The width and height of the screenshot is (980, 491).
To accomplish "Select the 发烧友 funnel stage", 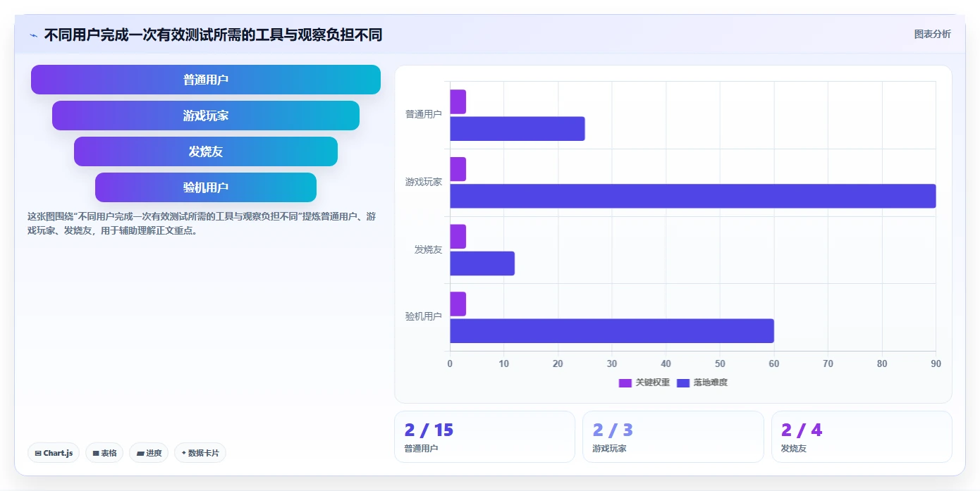I will 206,151.
